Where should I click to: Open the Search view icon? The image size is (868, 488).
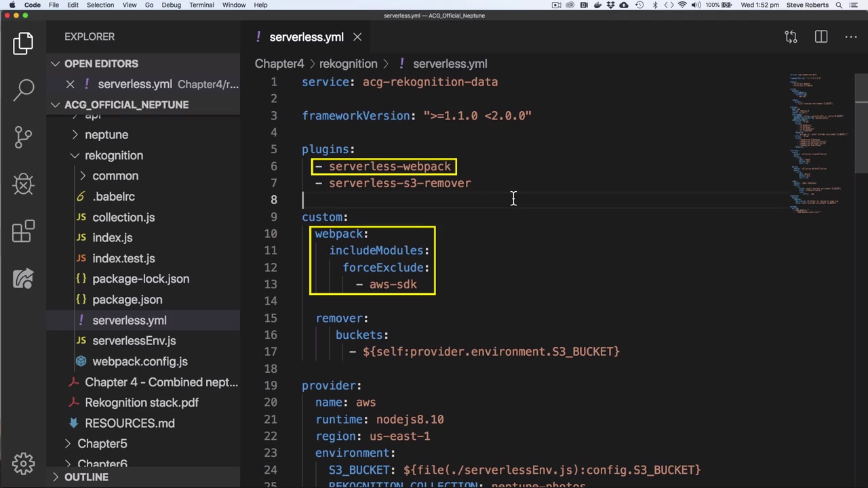(x=24, y=89)
